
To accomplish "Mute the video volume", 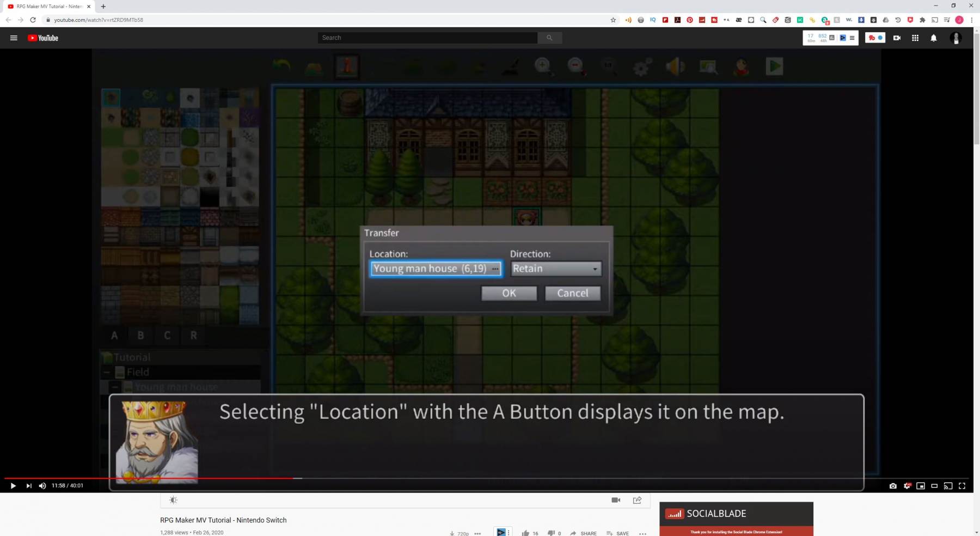I will (42, 486).
